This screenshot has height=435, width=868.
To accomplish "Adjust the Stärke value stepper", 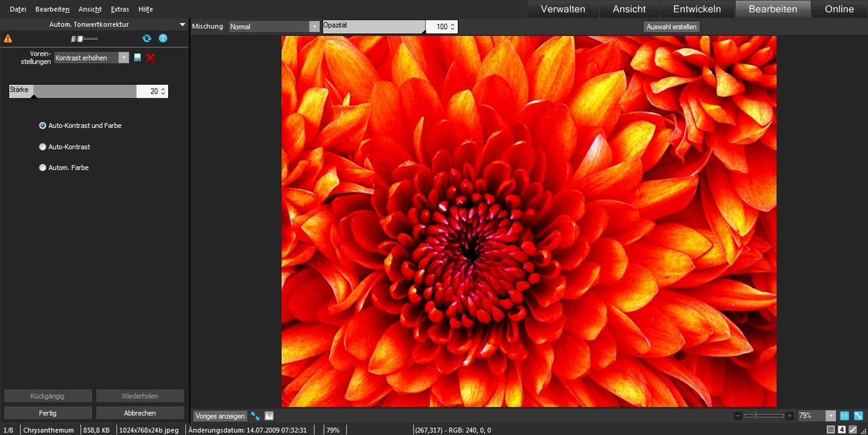I will (163, 91).
